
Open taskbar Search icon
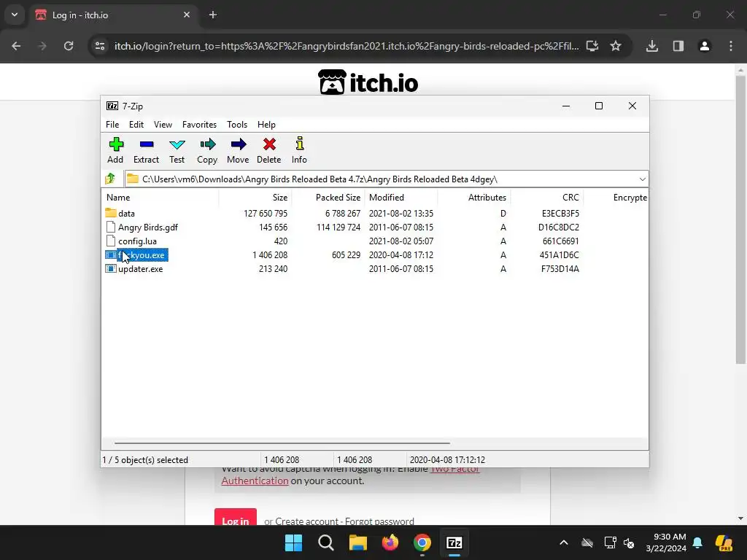click(326, 542)
